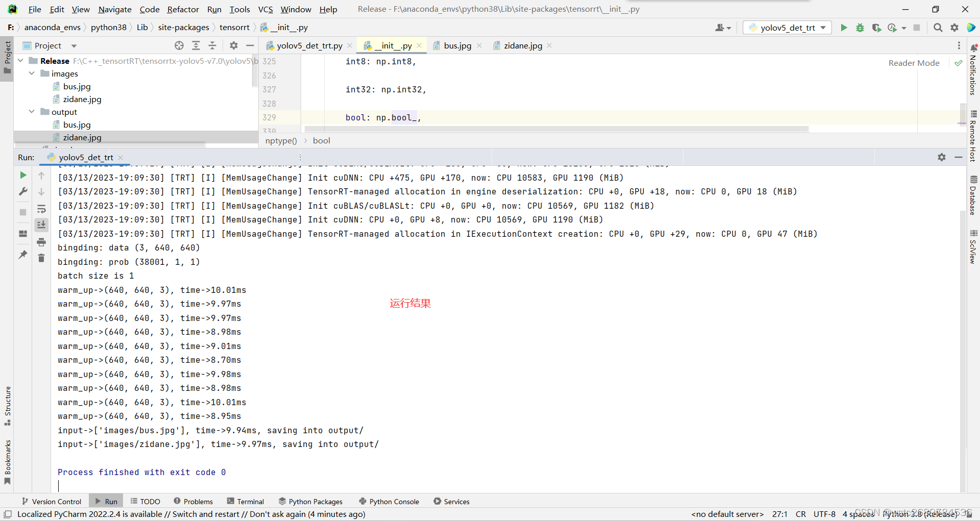The image size is (980, 521).
Task: Open wrench run configuration edit icon
Action: pos(23,191)
